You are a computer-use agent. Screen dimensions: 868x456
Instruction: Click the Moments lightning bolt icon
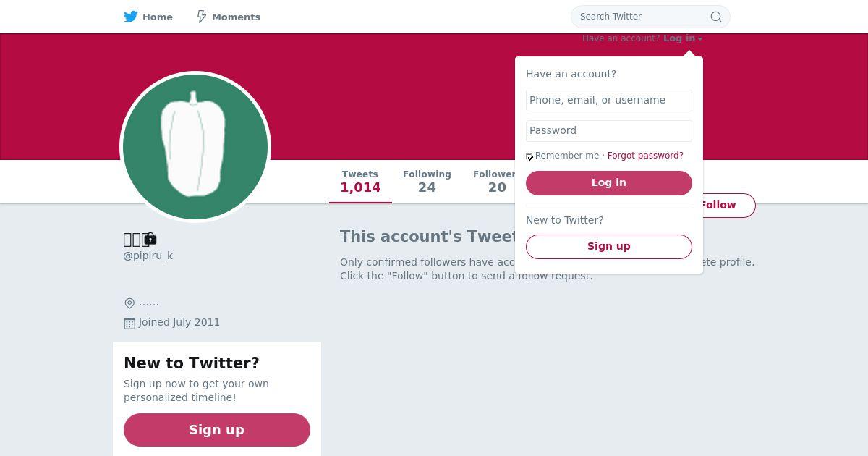coord(202,17)
